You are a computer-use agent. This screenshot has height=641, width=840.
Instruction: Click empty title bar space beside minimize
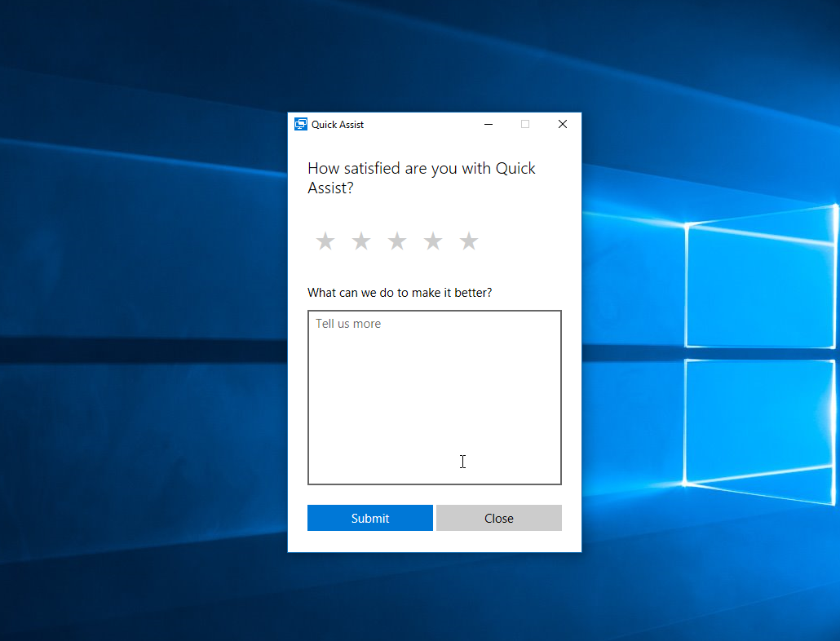[424, 125]
